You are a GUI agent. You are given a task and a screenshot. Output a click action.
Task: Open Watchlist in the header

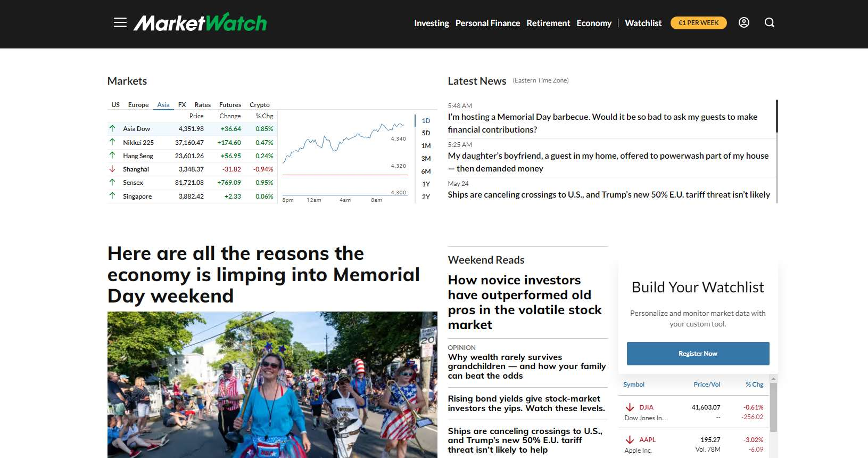pyautogui.click(x=643, y=23)
